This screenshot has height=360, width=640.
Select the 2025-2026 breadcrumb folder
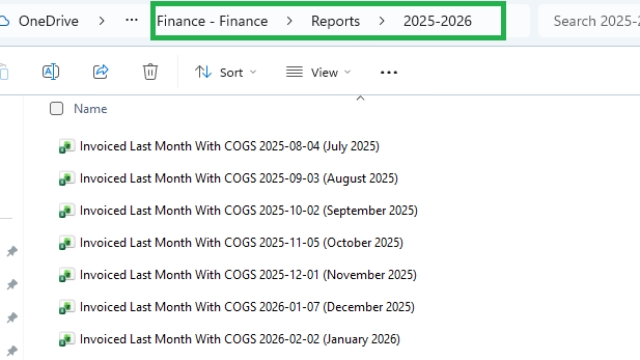tap(438, 21)
